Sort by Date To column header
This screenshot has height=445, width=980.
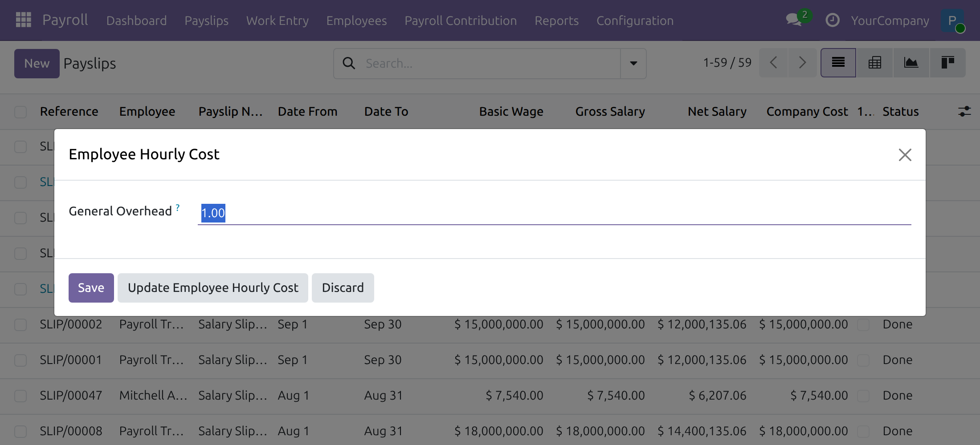(386, 111)
